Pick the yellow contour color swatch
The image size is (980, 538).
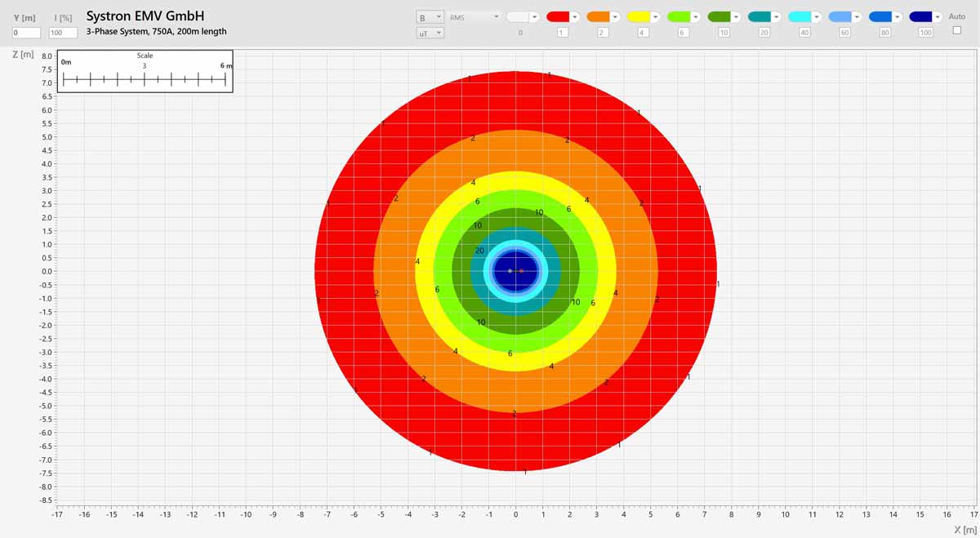(638, 16)
